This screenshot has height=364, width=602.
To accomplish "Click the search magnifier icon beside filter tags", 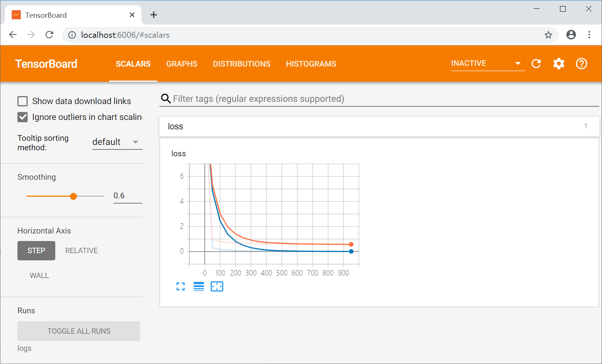I will (165, 99).
